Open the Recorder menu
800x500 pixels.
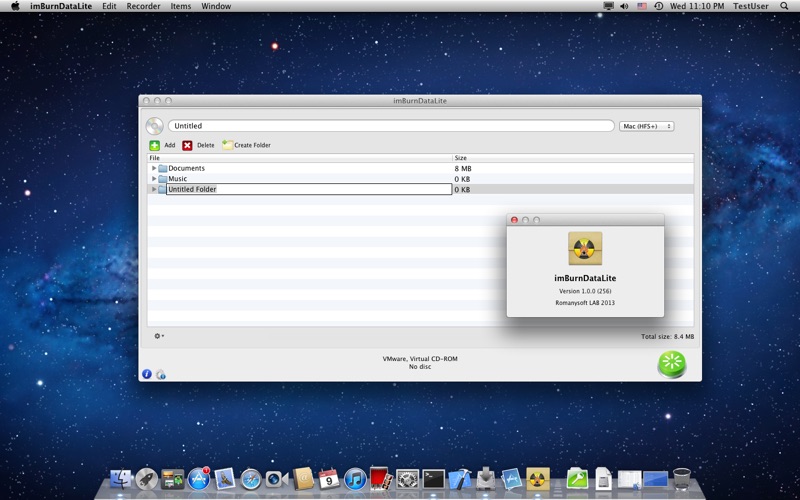[143, 6]
